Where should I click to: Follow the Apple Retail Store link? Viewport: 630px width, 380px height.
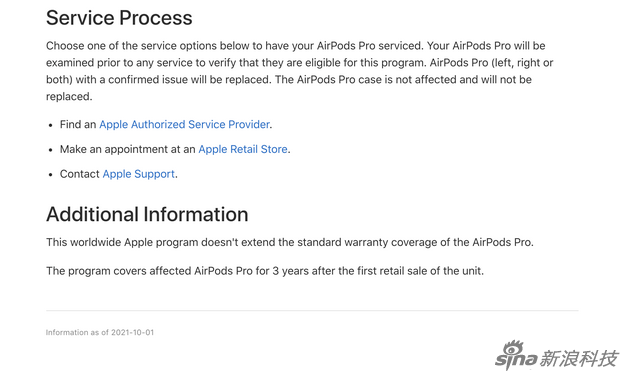tap(243, 149)
